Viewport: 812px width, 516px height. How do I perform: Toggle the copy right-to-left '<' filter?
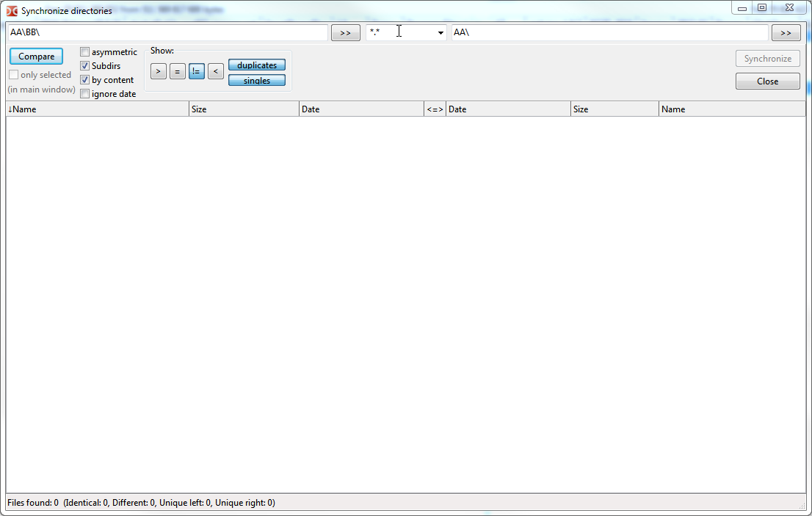point(216,71)
